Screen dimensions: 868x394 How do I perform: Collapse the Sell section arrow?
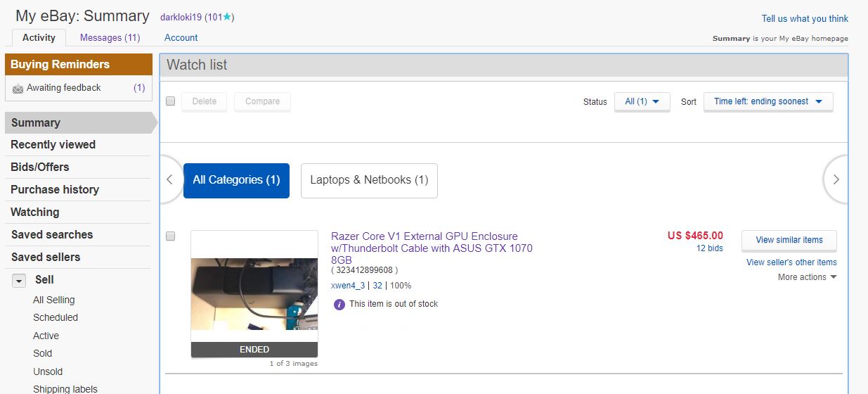19,280
